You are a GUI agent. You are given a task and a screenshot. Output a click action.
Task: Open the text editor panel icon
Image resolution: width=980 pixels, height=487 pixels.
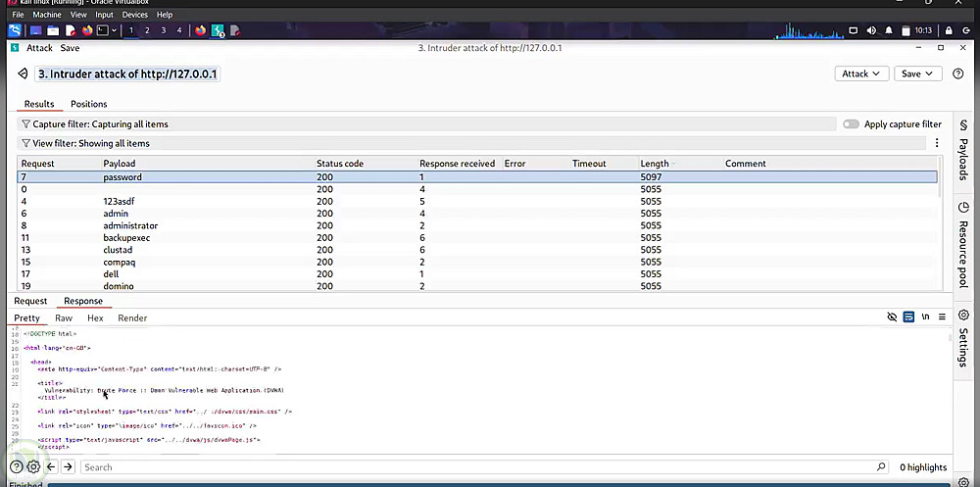pos(71,30)
